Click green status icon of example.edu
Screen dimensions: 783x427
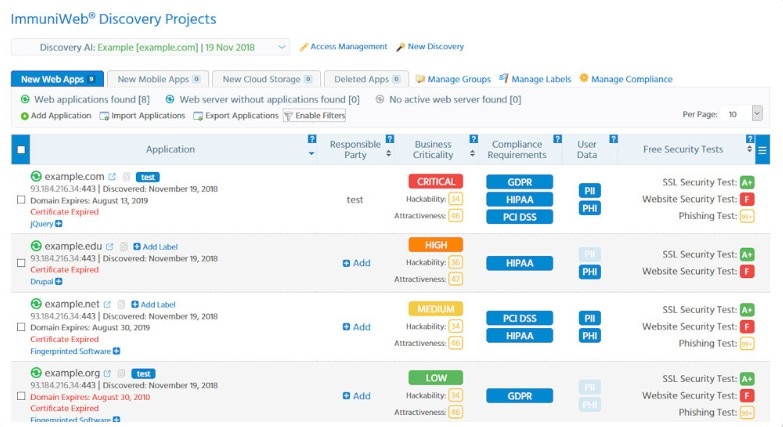pos(36,246)
